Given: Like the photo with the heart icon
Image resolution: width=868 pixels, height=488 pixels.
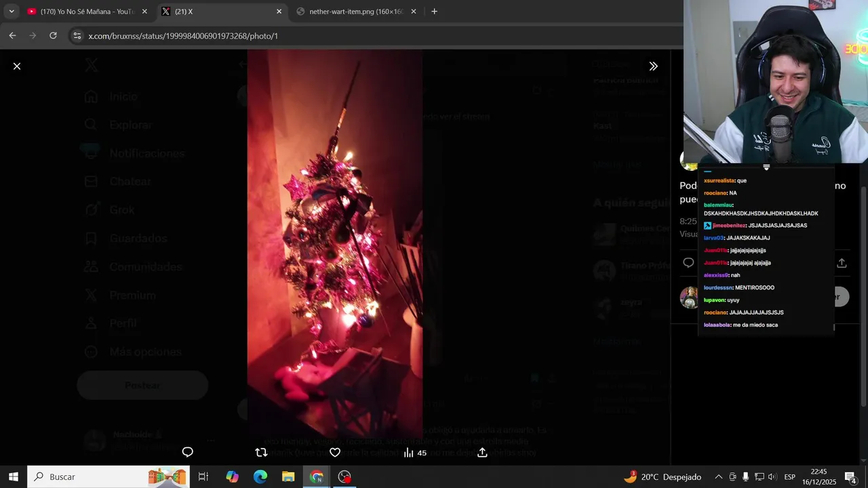Looking at the screenshot, I should 335,452.
